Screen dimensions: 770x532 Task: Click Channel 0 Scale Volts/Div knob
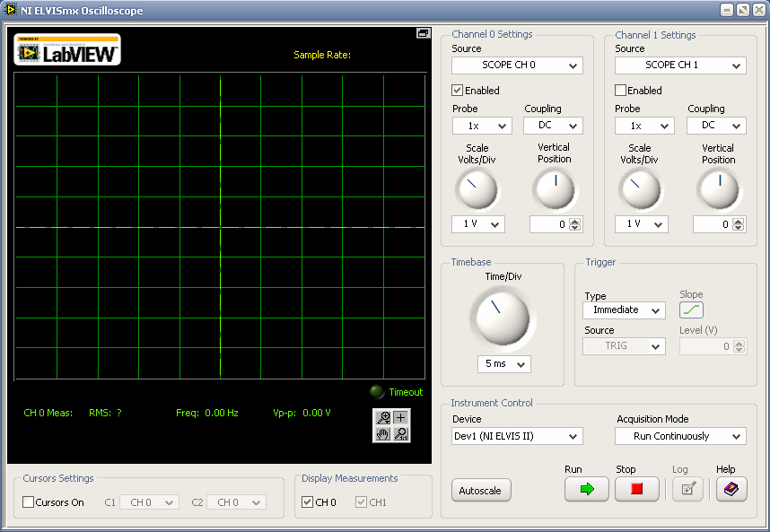point(477,189)
